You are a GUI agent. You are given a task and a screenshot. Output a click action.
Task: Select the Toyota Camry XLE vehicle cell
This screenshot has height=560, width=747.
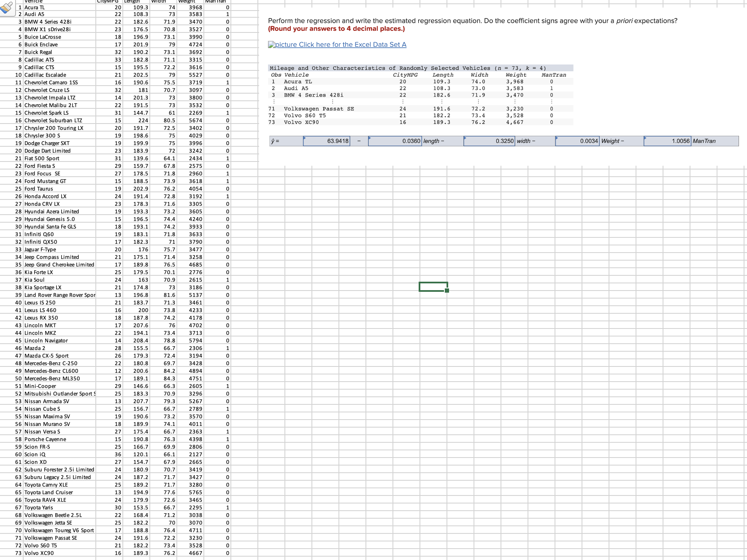tap(46, 485)
